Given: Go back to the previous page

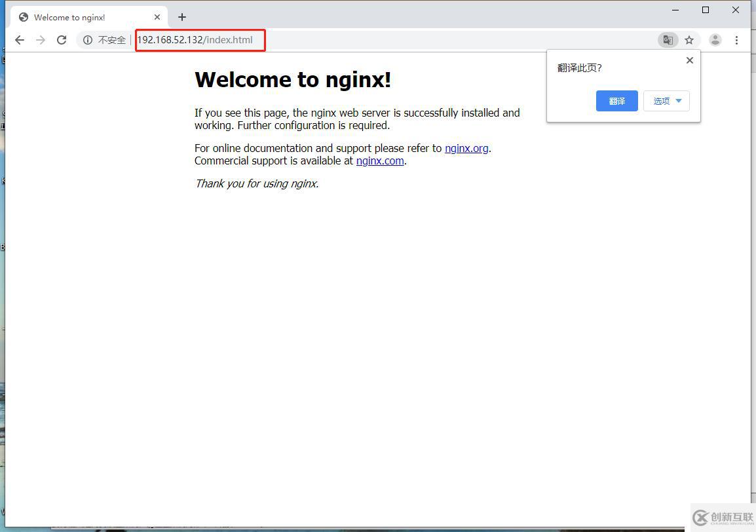Looking at the screenshot, I should (20, 40).
